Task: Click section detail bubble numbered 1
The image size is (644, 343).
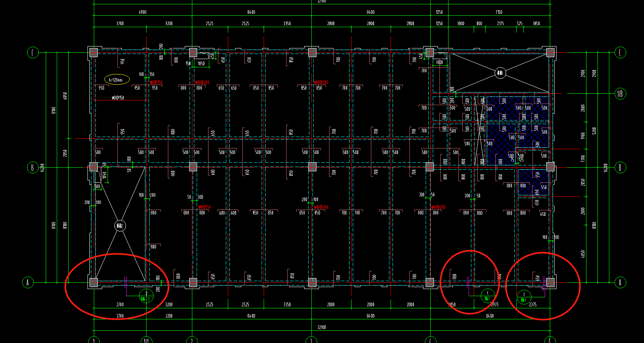Action: (x=488, y=296)
